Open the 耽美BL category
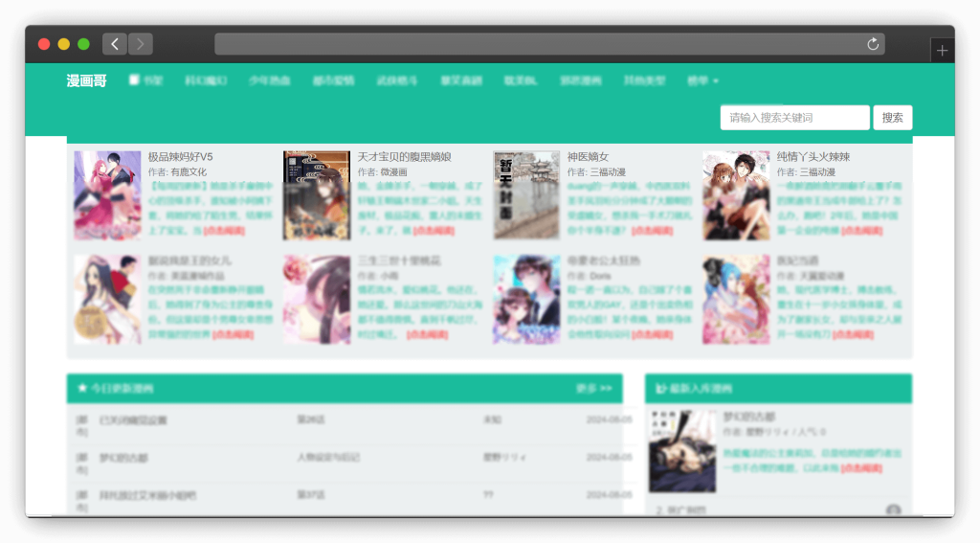Screen dimensions: 980x543 [x=521, y=80]
